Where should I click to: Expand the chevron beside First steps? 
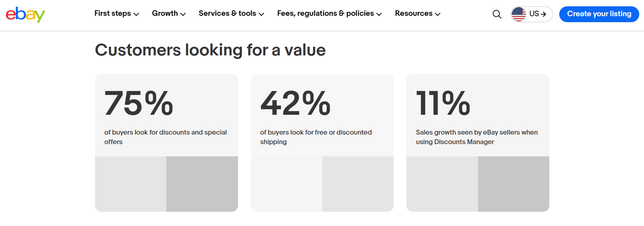136,14
